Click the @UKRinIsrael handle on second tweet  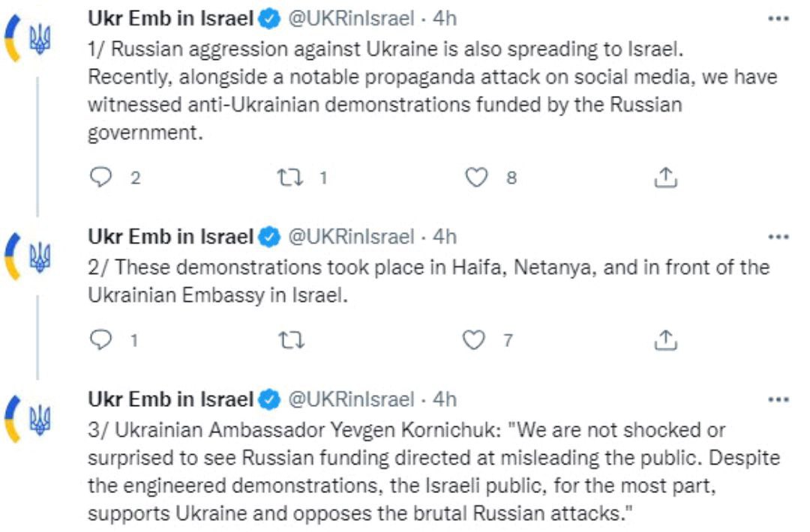click(351, 238)
